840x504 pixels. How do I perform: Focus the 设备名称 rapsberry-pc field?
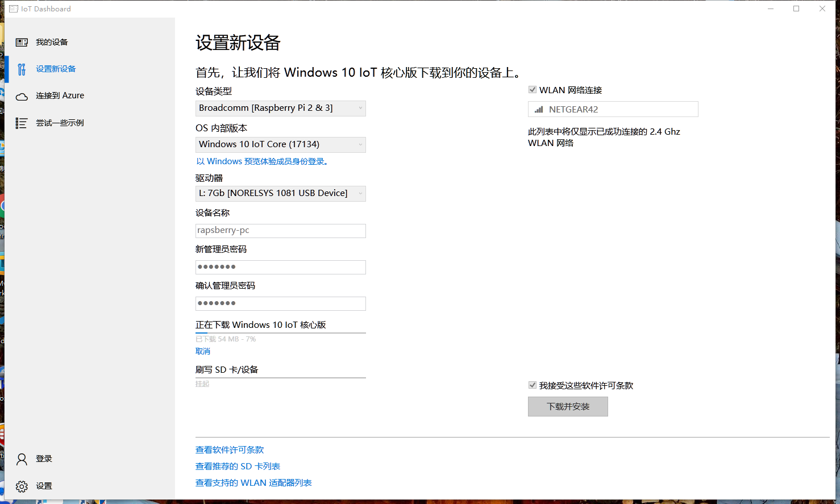click(281, 231)
